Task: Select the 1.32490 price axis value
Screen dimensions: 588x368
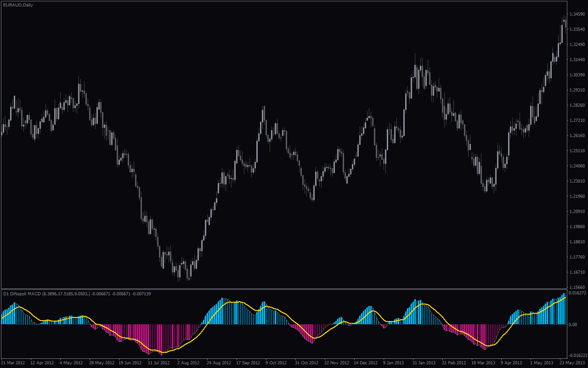Action: 577,45
